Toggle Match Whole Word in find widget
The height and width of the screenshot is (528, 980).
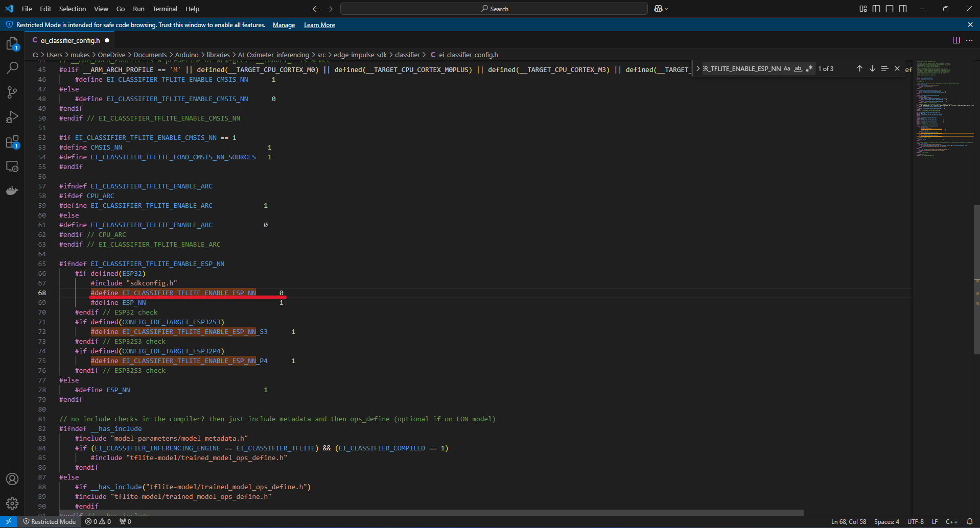click(798, 68)
